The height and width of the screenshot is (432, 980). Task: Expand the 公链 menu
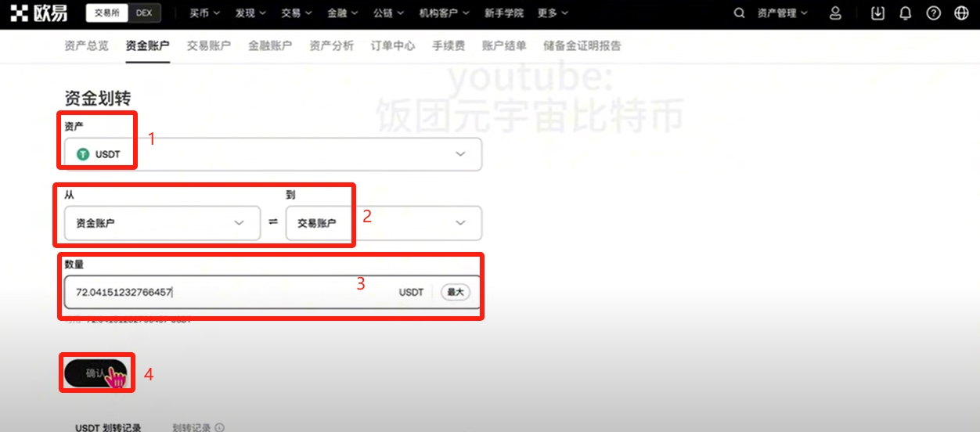(x=389, y=13)
